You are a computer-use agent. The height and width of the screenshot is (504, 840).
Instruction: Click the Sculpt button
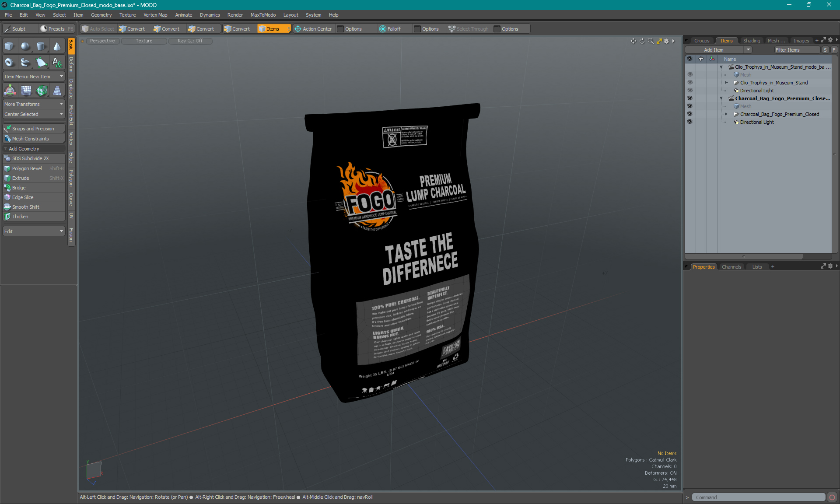pos(20,29)
